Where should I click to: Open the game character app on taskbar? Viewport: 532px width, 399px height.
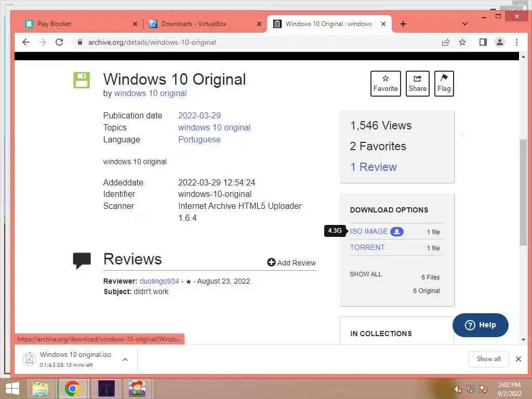pos(137,389)
